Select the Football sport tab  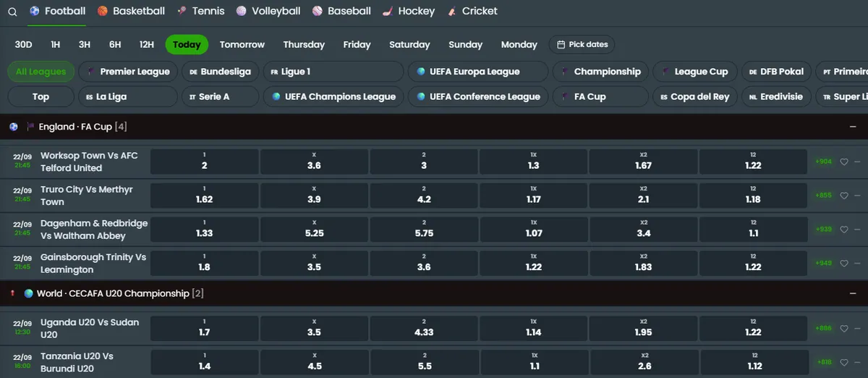point(57,11)
